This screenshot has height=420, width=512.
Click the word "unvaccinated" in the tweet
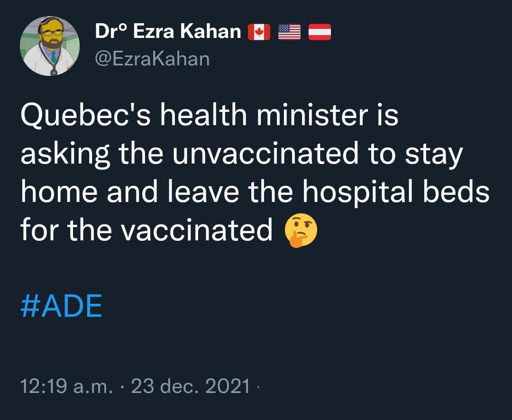tap(265, 155)
